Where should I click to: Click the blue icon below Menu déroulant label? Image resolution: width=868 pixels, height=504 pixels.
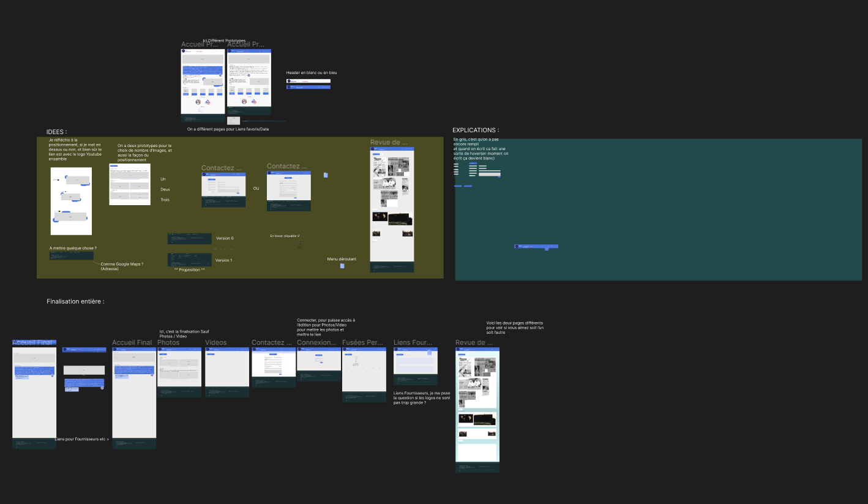click(x=342, y=266)
